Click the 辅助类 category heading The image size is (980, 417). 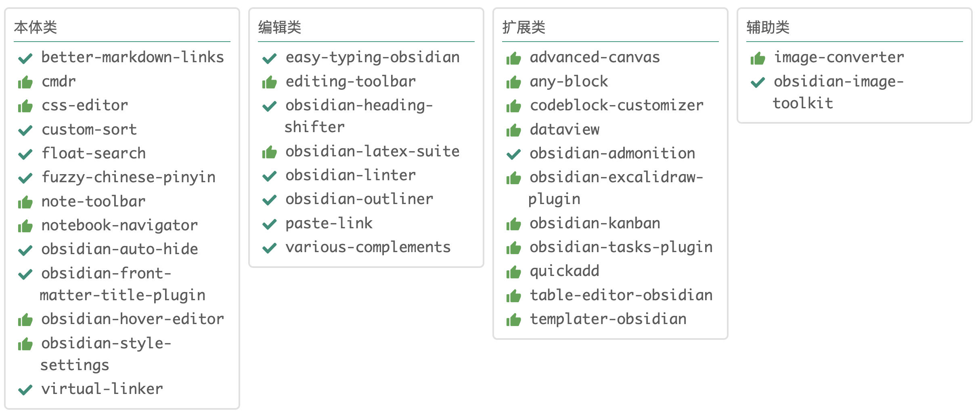tap(768, 27)
